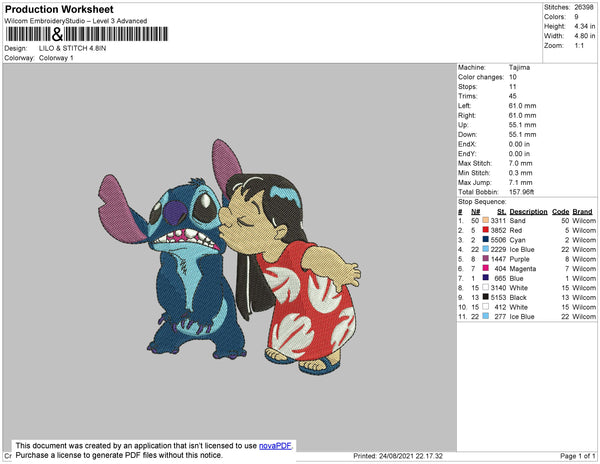Select the Ice Blue 2229 swatch in stop 4
The image size is (600, 464).
pyautogui.click(x=486, y=249)
